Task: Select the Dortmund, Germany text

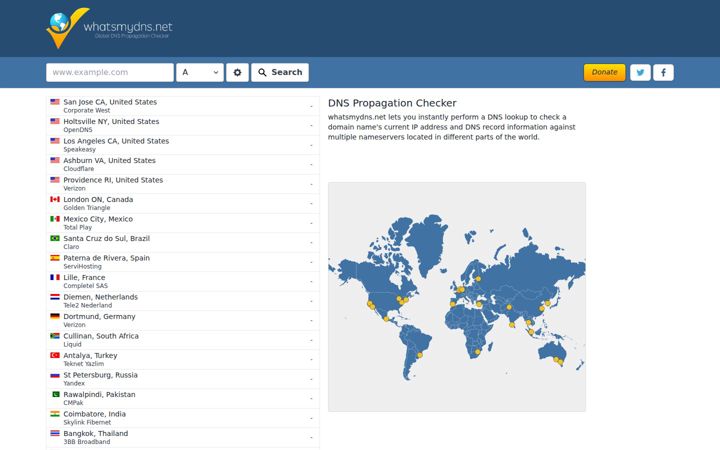Action: pos(99,316)
